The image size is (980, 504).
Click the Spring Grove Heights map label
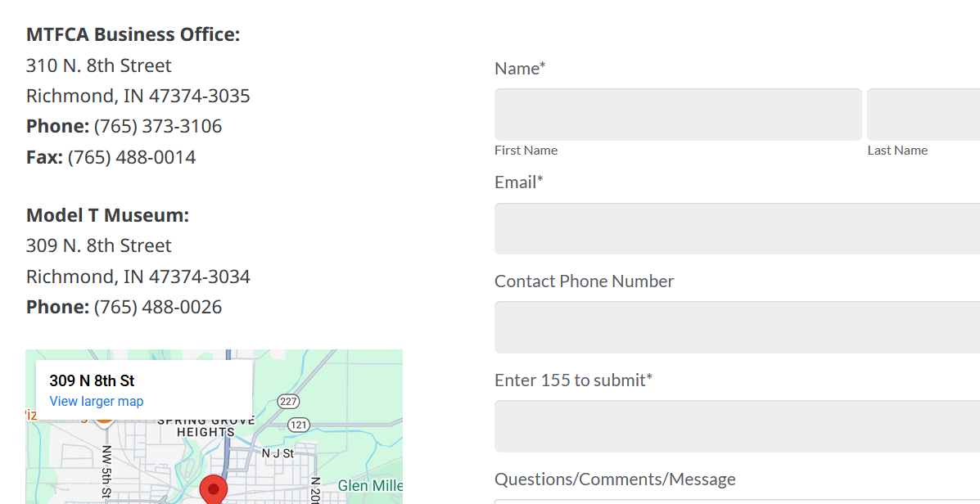coord(205,426)
